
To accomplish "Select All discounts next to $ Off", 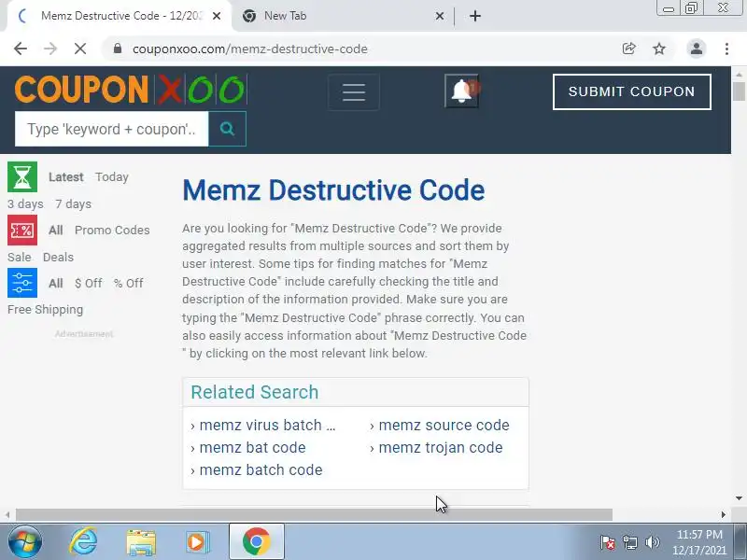I will point(56,284).
